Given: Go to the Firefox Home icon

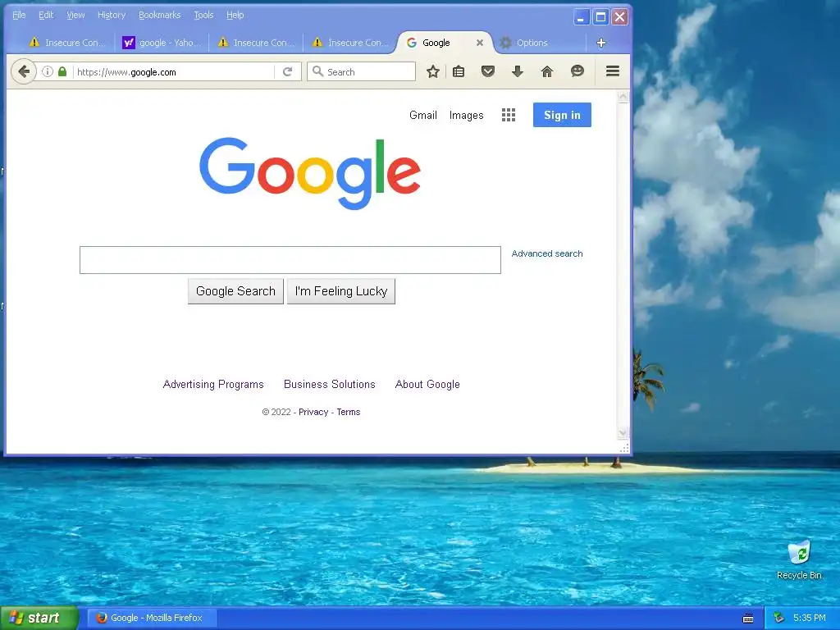Looking at the screenshot, I should [x=546, y=71].
